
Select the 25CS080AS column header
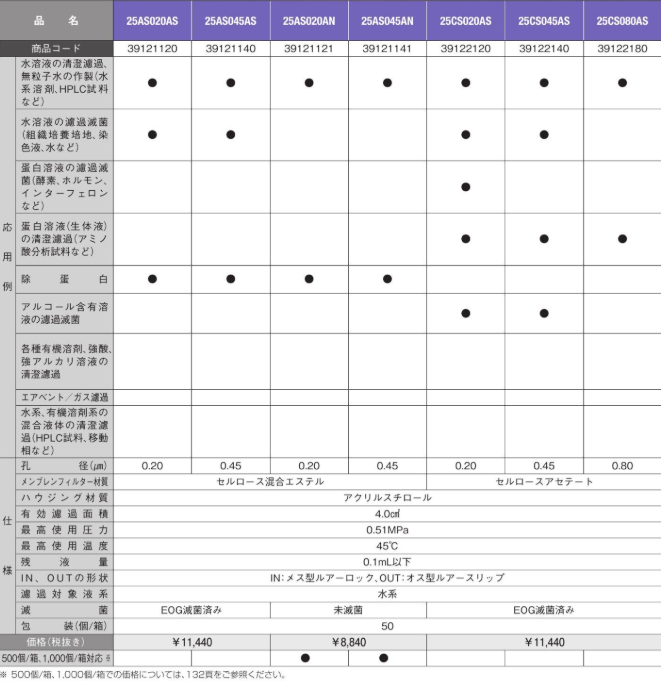pyautogui.click(x=622, y=20)
